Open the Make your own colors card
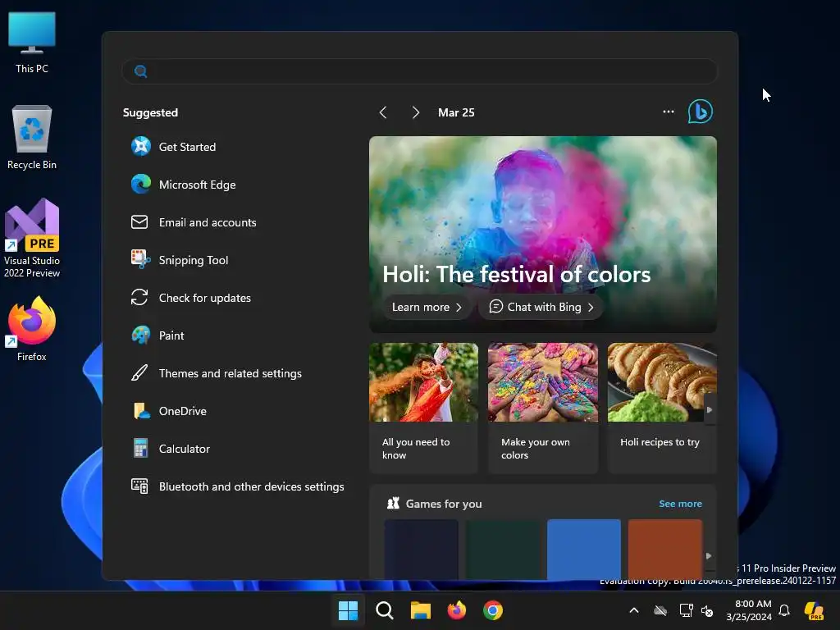The height and width of the screenshot is (630, 840). pyautogui.click(x=543, y=408)
